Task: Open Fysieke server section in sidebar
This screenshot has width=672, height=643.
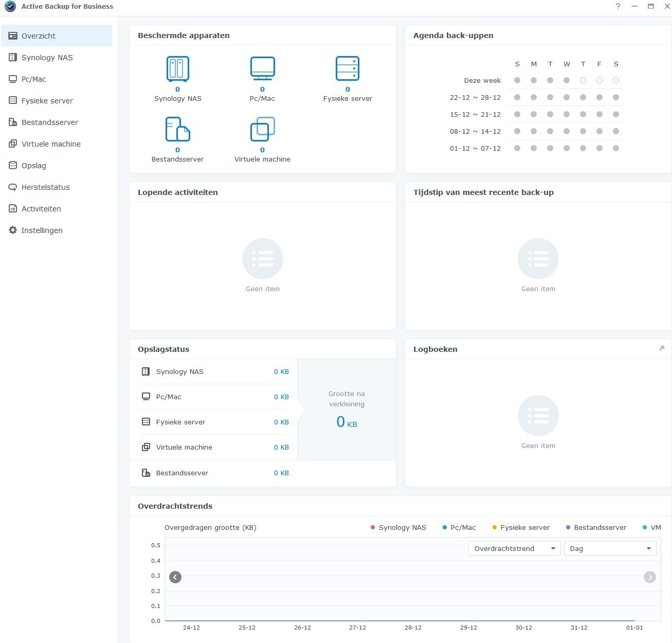Action: [x=57, y=101]
